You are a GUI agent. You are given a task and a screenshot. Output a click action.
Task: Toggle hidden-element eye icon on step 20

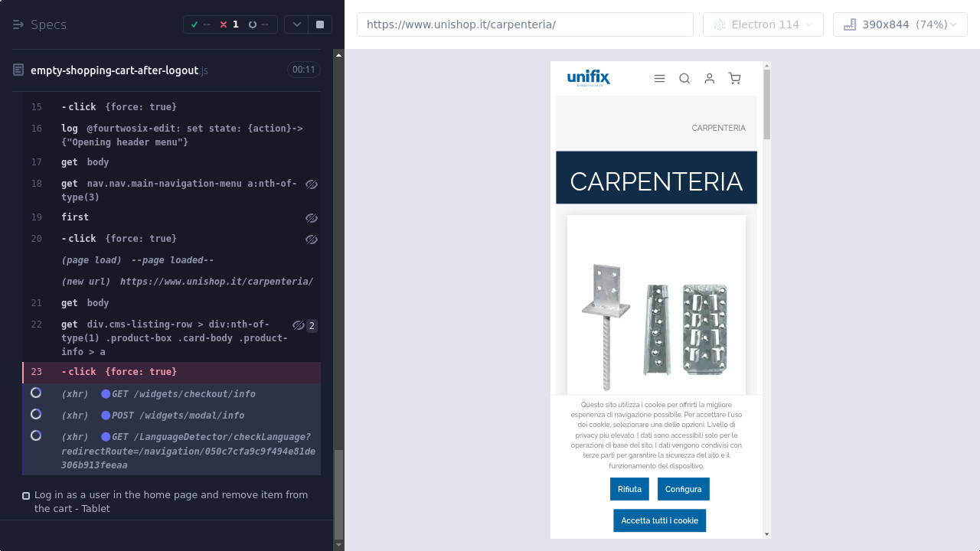(312, 240)
